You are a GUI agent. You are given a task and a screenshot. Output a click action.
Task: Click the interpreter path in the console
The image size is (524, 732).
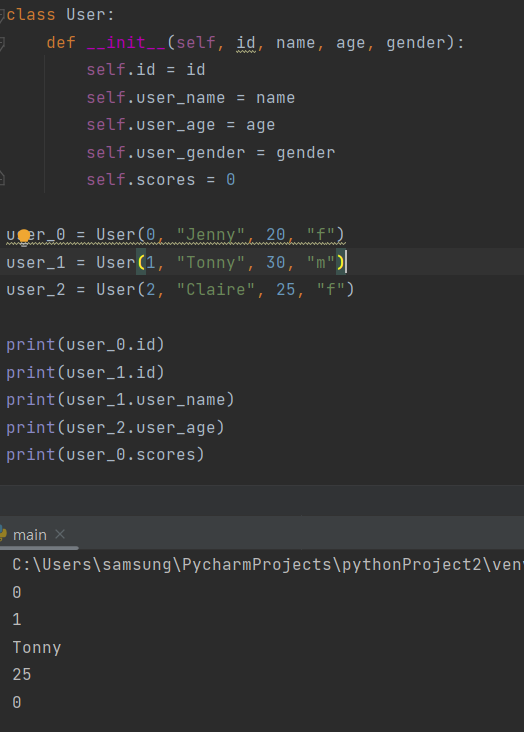[268, 565]
